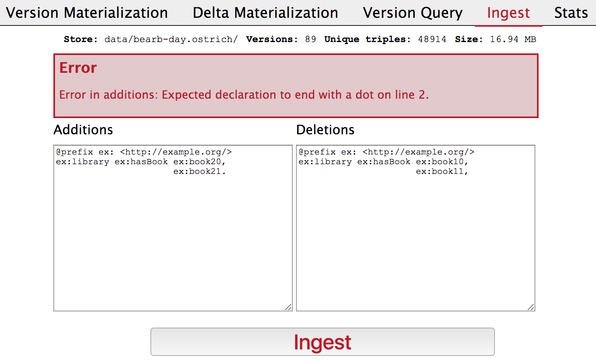Open the Version Materialization tab

(x=87, y=13)
